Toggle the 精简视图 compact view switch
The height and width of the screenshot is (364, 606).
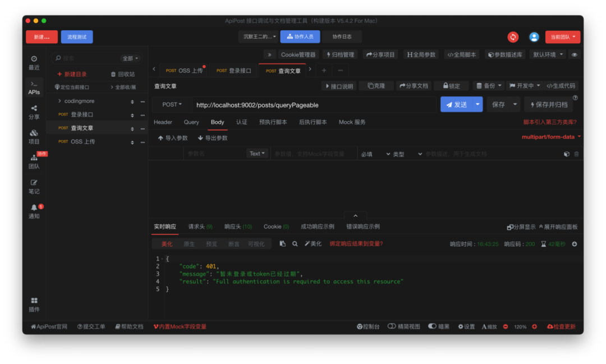click(392, 326)
